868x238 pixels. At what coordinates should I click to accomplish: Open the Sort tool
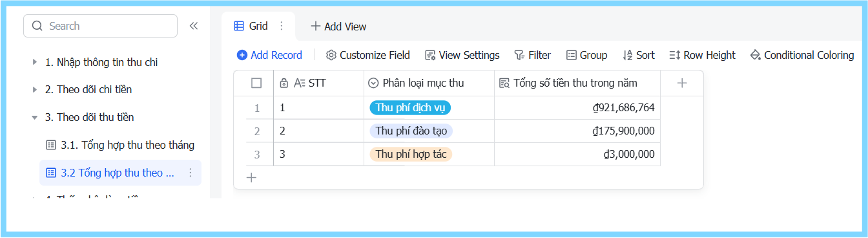tap(638, 55)
